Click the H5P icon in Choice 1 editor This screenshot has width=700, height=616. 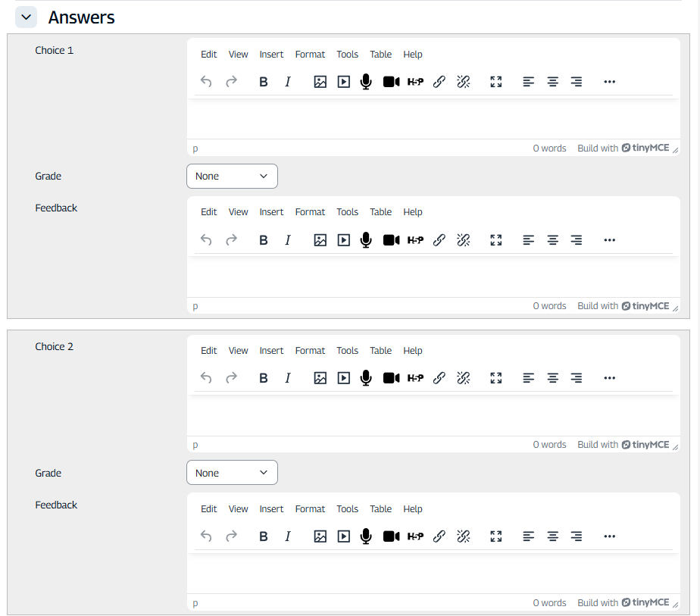point(415,82)
